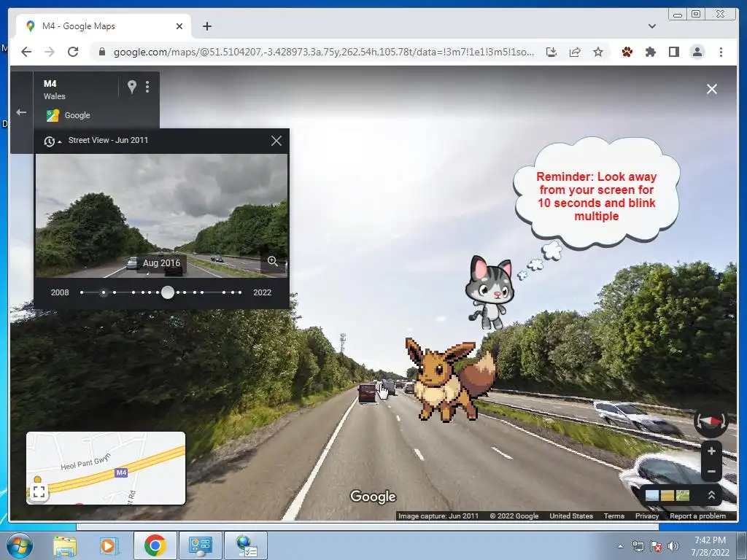This screenshot has width=747, height=560.
Task: Select the first timeline dot near 2008
Action: 82,292
